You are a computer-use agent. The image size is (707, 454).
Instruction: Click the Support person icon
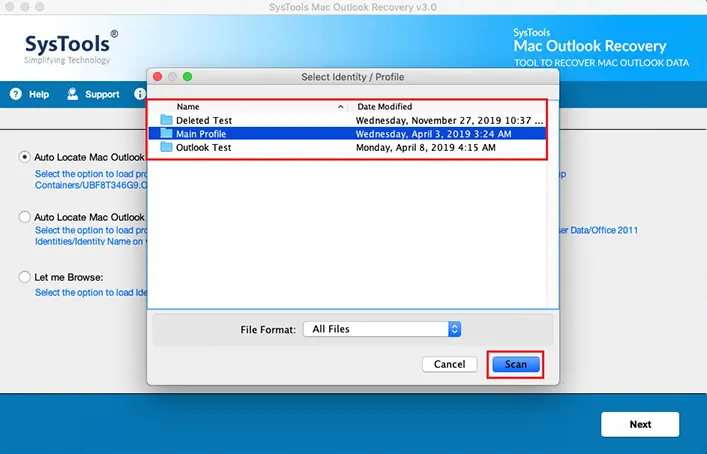tap(72, 94)
